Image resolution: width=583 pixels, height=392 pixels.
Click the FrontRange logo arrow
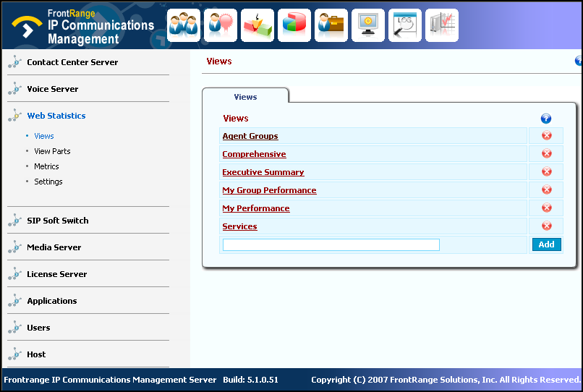pyautogui.click(x=27, y=27)
